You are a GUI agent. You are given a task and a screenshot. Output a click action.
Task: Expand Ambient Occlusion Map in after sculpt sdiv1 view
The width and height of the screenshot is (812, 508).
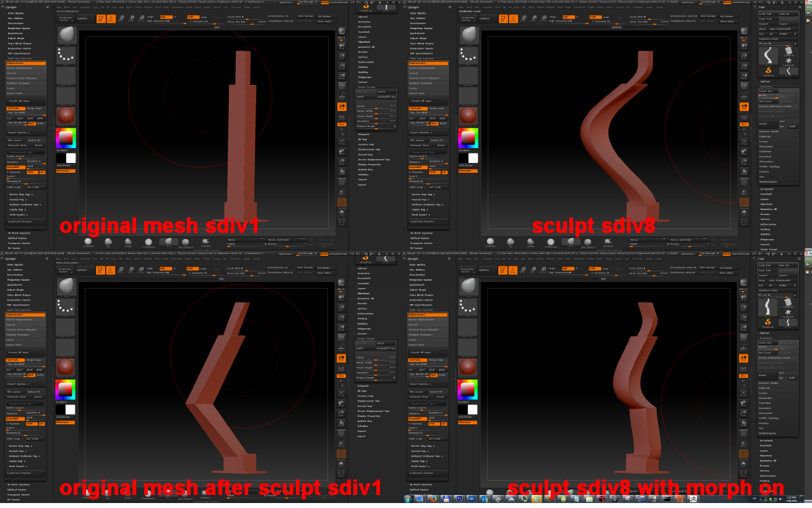coord(25,456)
